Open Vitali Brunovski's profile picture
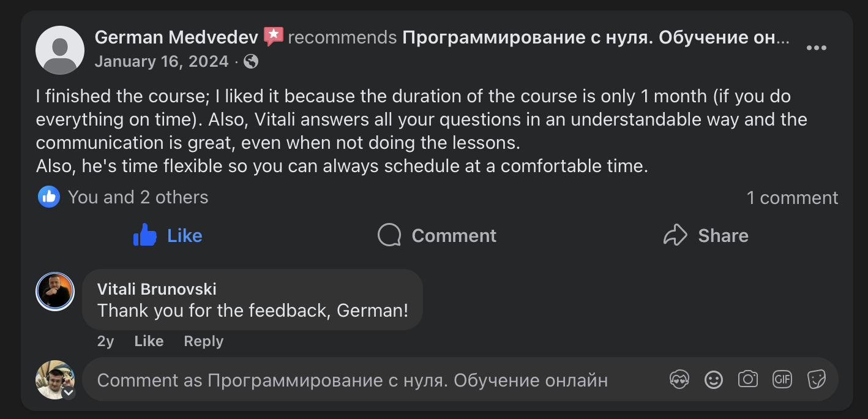Viewport: 868px width, 419px height. (55, 292)
